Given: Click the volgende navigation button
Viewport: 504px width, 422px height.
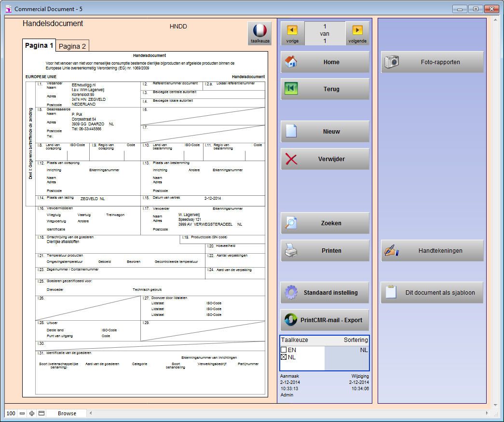Looking at the screenshot, I should coord(357,33).
